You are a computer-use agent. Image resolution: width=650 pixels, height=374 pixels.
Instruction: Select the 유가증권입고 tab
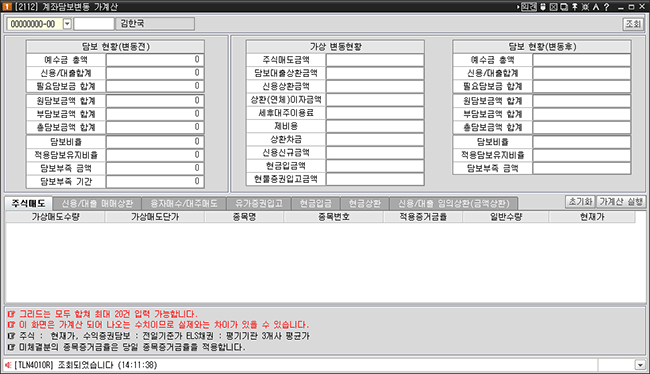pyautogui.click(x=259, y=204)
